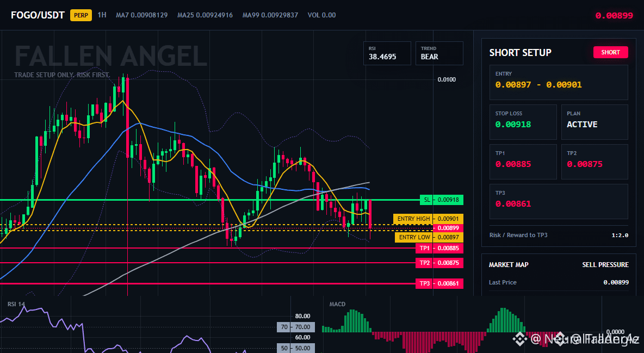Click the ENTRY 0.00897 - 0.00901 card
This screenshot has width=644, height=353.
pos(559,82)
